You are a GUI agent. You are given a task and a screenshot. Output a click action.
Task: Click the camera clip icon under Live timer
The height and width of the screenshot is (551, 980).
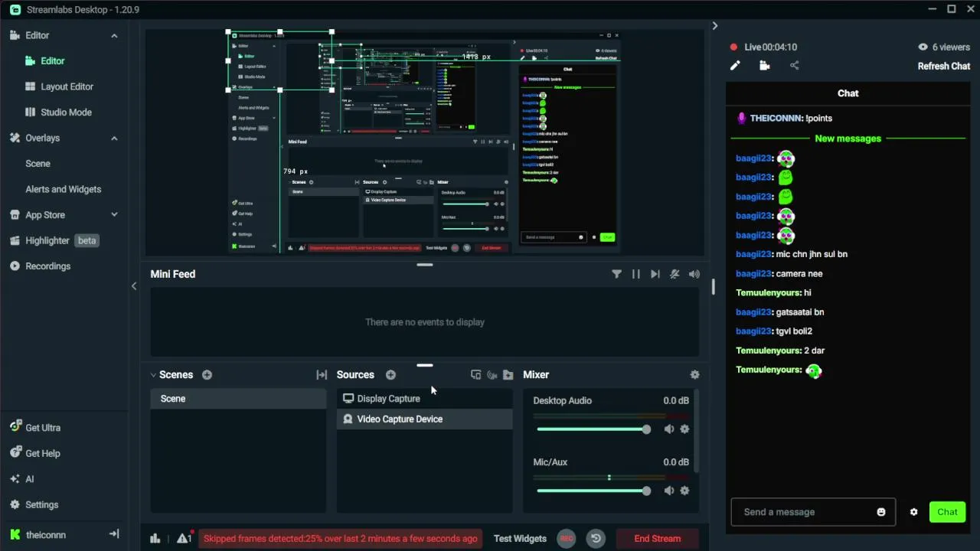tap(764, 66)
